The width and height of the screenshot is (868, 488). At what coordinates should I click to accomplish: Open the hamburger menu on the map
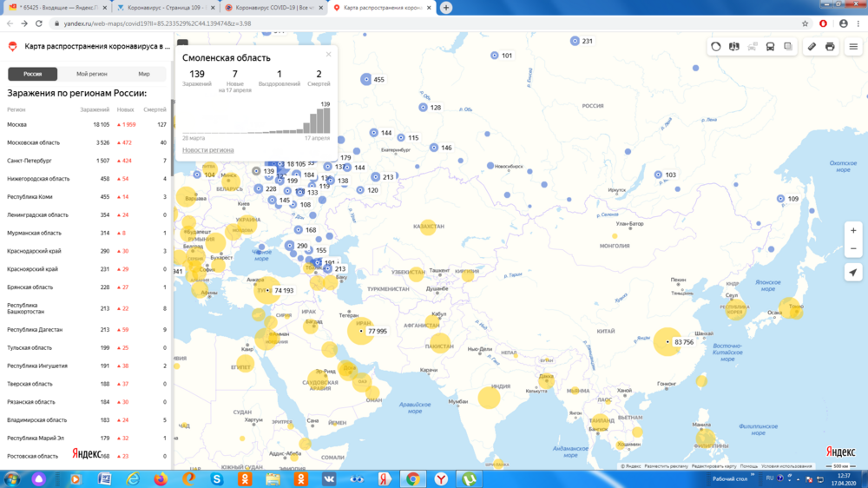click(x=854, y=47)
